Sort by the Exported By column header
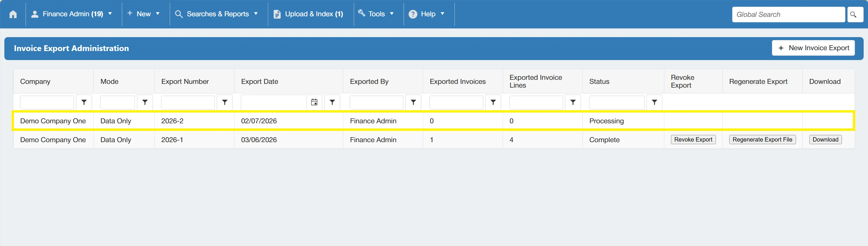Screen dimensions: 868x246 (369, 82)
